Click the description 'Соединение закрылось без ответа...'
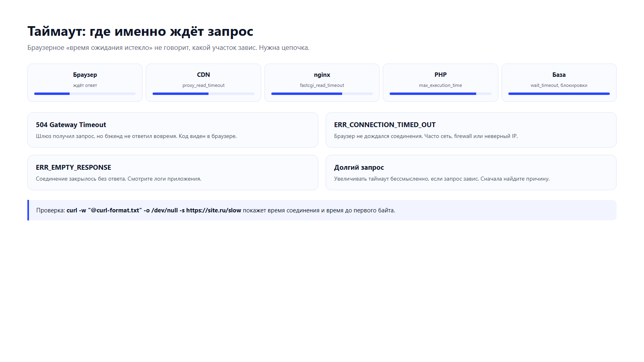Viewport: 644px width, 362px height. point(118,179)
